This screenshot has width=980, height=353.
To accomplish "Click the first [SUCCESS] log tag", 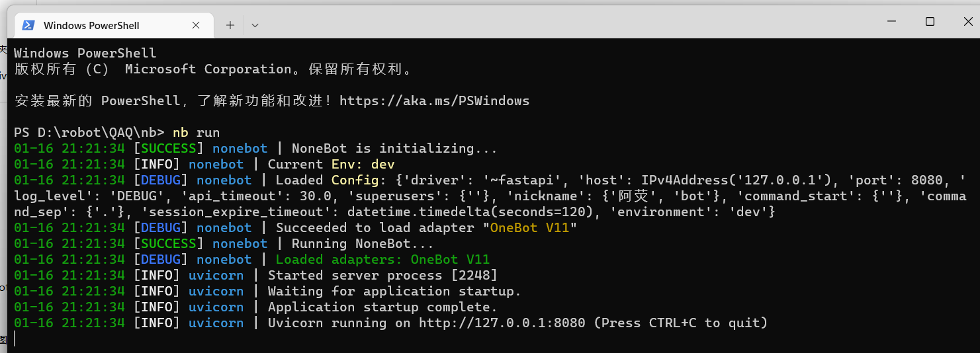I will [168, 149].
